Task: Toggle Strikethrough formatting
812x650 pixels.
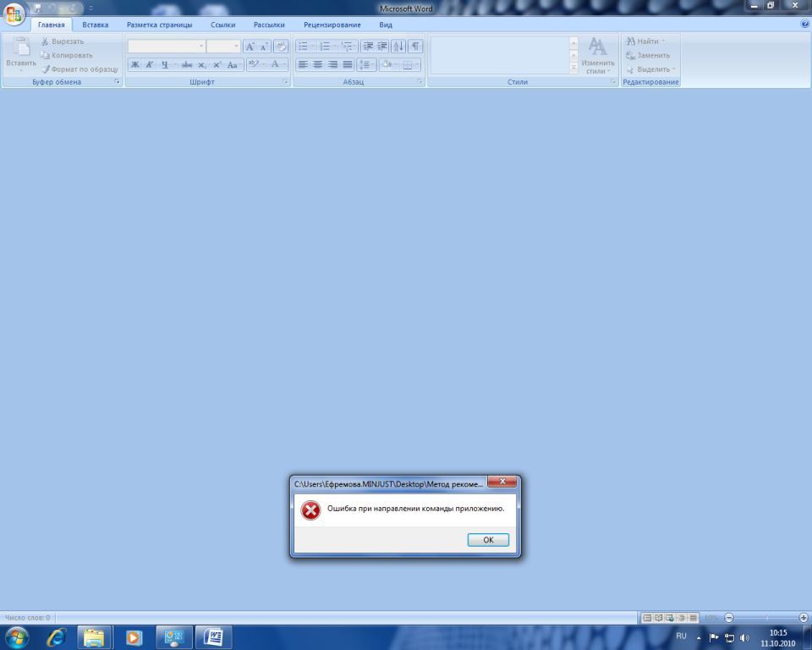Action: pos(187,64)
